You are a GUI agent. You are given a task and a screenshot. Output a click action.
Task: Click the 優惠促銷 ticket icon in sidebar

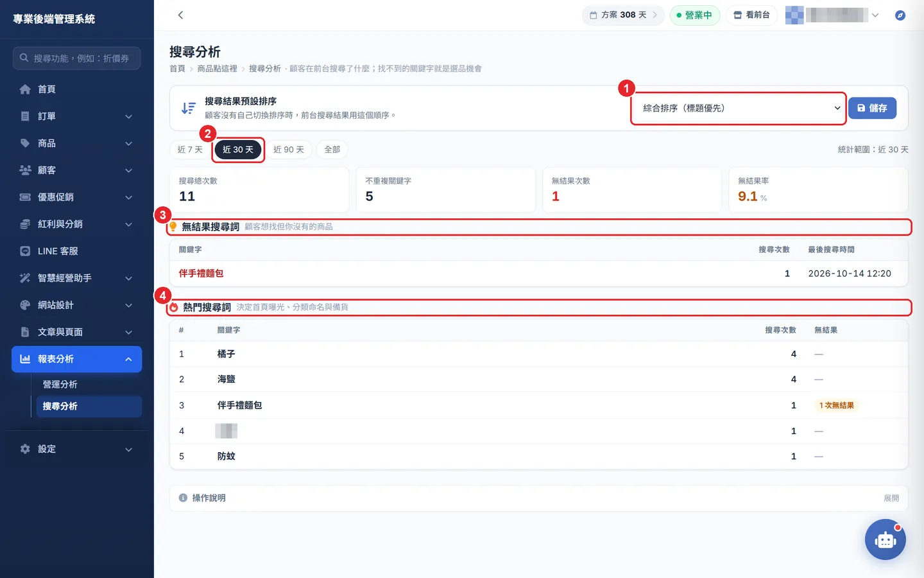pos(25,197)
